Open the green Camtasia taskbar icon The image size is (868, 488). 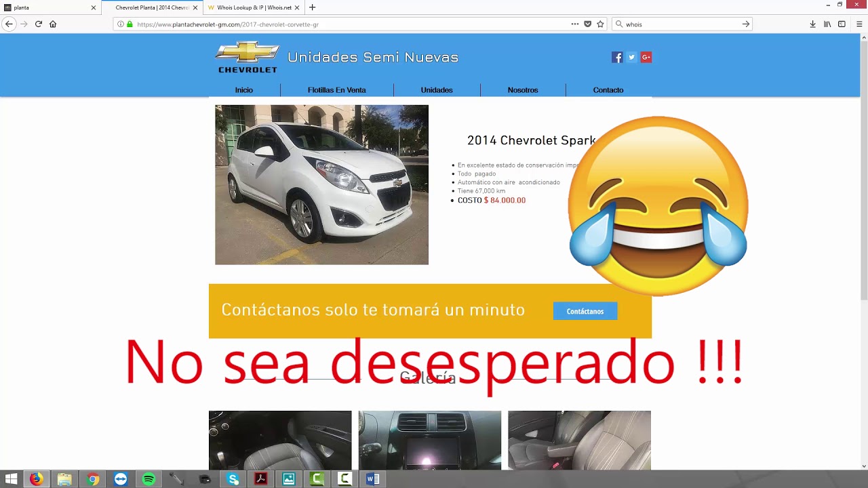pos(317,479)
